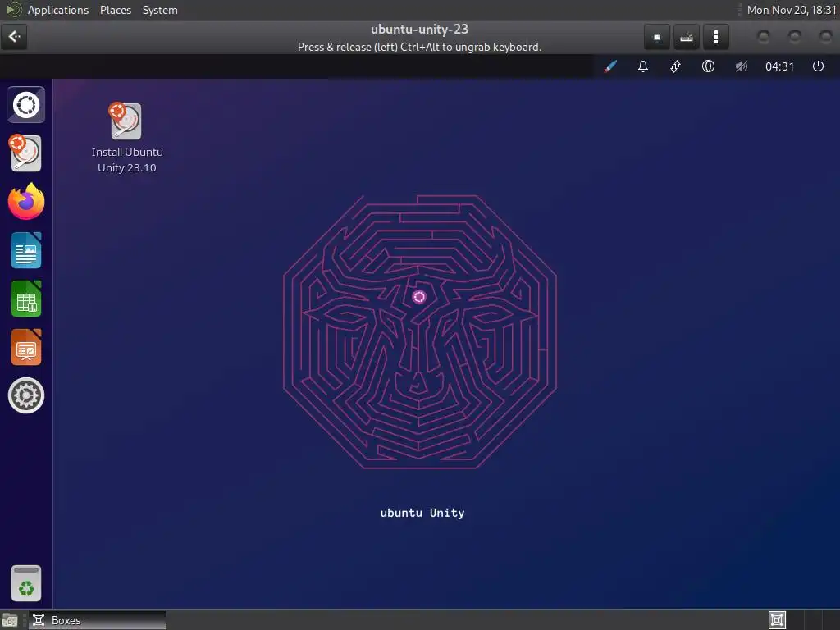
Task: Open the Applications menu
Action: point(58,10)
